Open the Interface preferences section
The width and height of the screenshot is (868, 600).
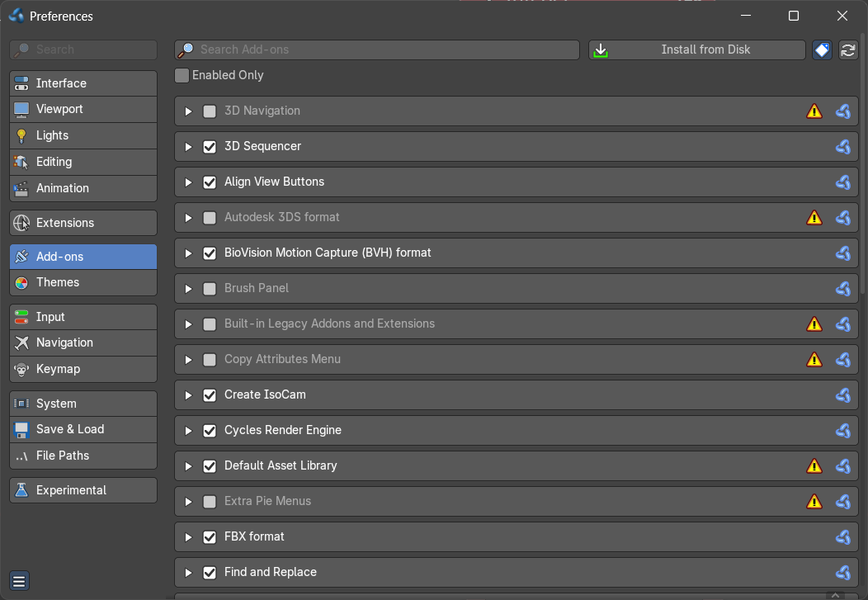click(83, 83)
